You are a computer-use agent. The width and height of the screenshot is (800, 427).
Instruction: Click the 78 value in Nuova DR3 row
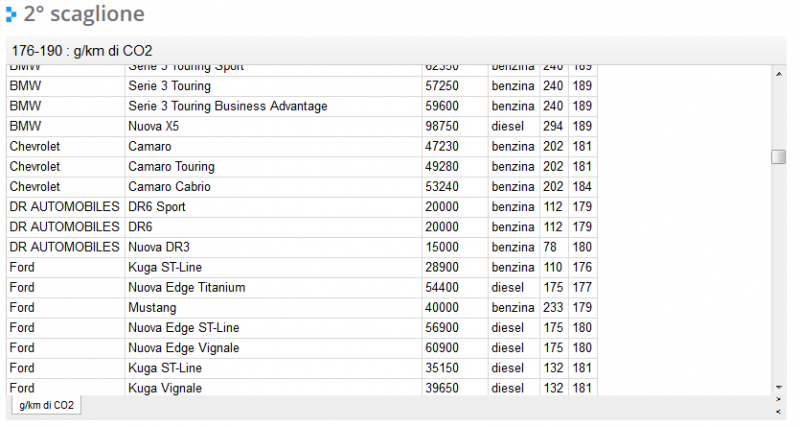554,247
